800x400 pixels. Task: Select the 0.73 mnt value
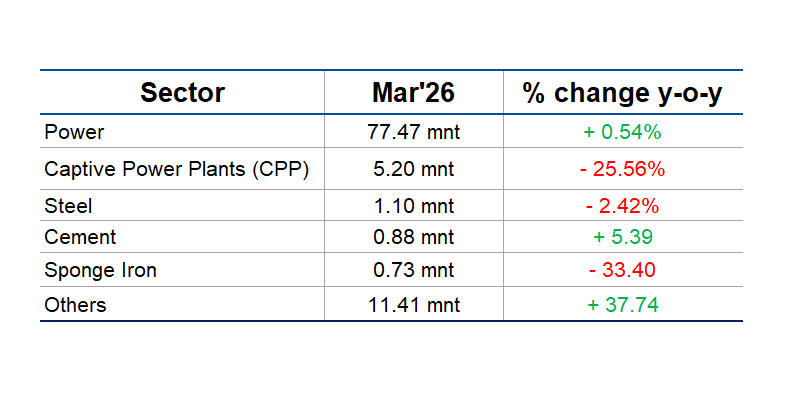tap(413, 271)
